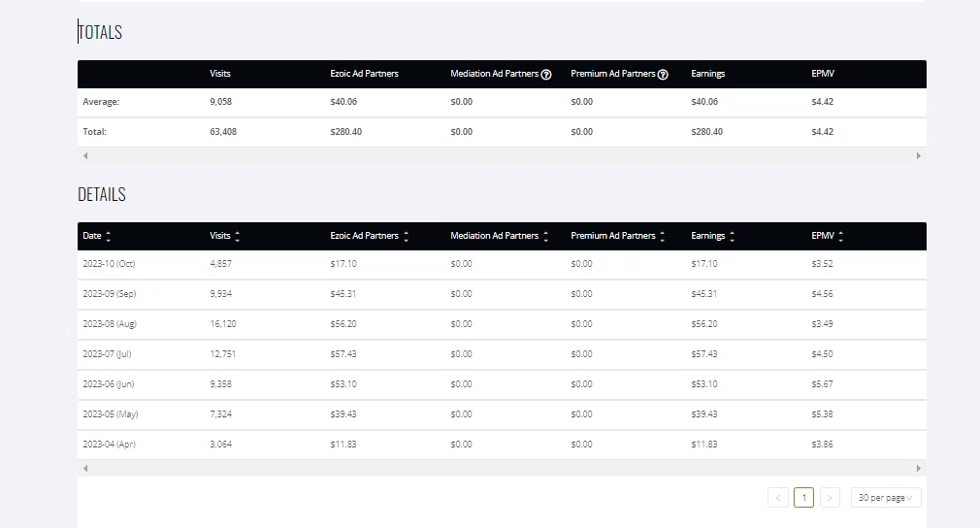Click the 2023-09 (Sep) date cell
980x528 pixels.
tap(110, 294)
